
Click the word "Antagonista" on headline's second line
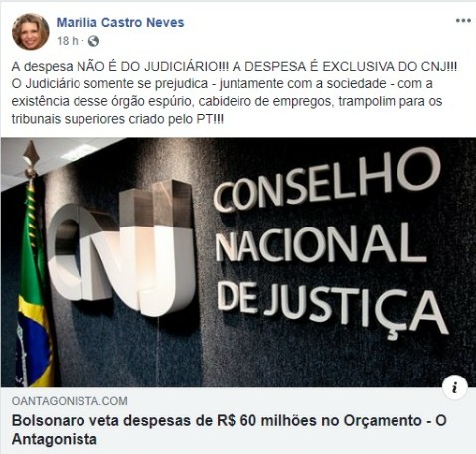pyautogui.click(x=55, y=439)
